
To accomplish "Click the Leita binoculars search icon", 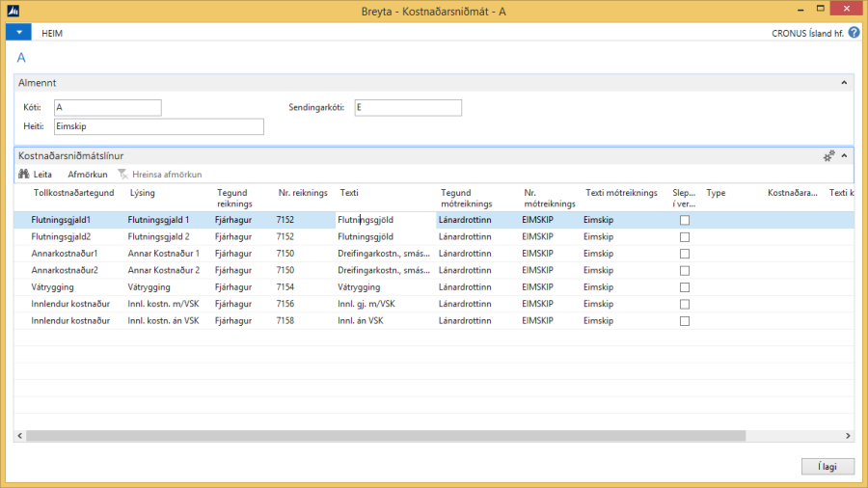I will pyautogui.click(x=24, y=175).
